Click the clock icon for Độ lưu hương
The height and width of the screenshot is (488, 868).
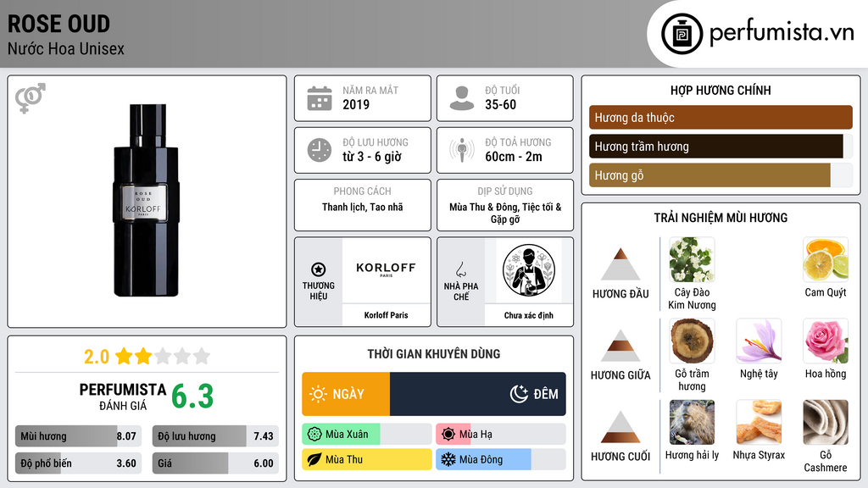[320, 150]
